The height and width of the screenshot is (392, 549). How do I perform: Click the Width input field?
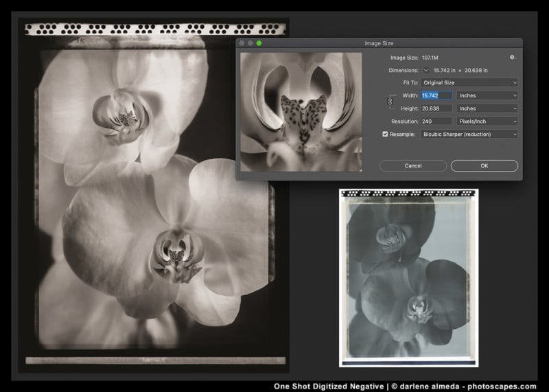click(x=436, y=95)
